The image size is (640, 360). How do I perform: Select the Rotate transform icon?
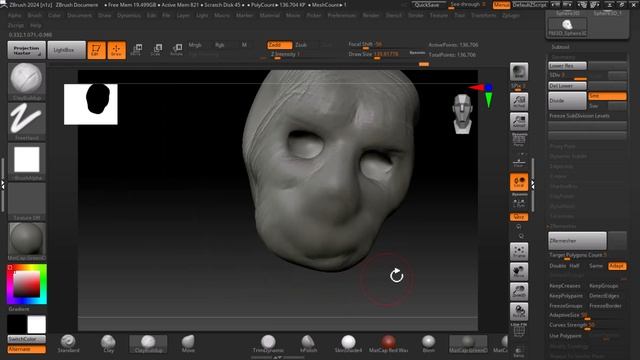click(176, 50)
